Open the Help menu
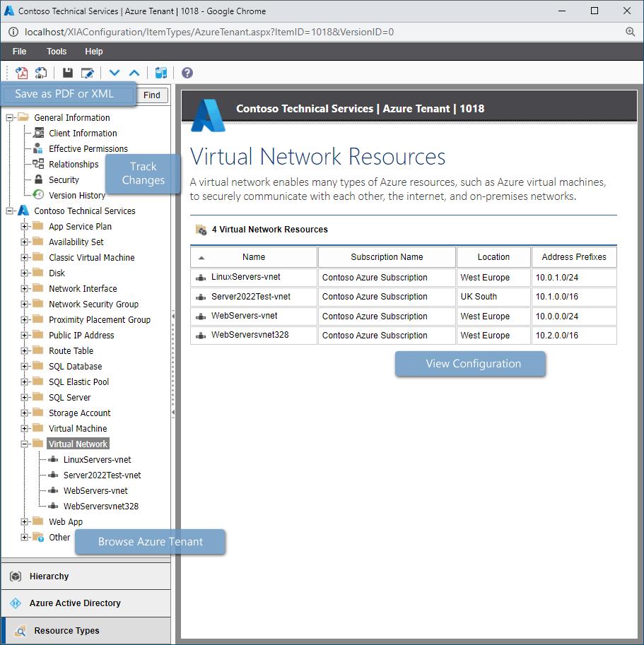Viewport: 644px width, 645px height. tap(94, 52)
